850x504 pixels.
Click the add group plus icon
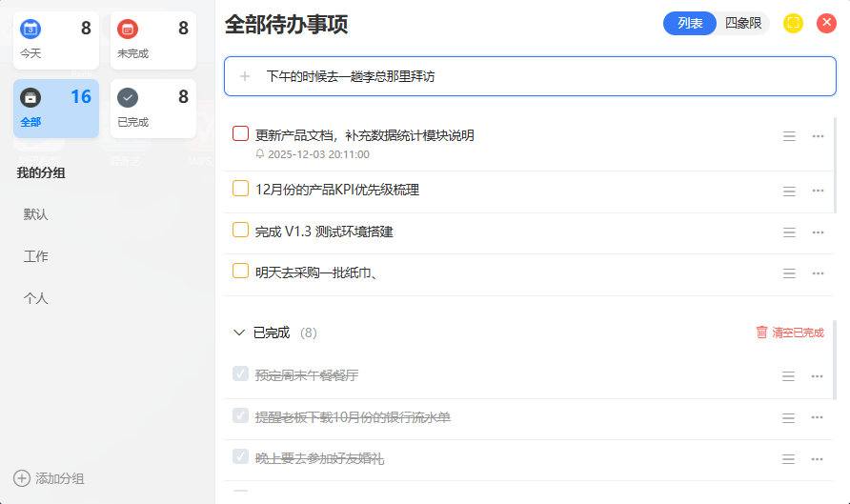click(x=22, y=478)
